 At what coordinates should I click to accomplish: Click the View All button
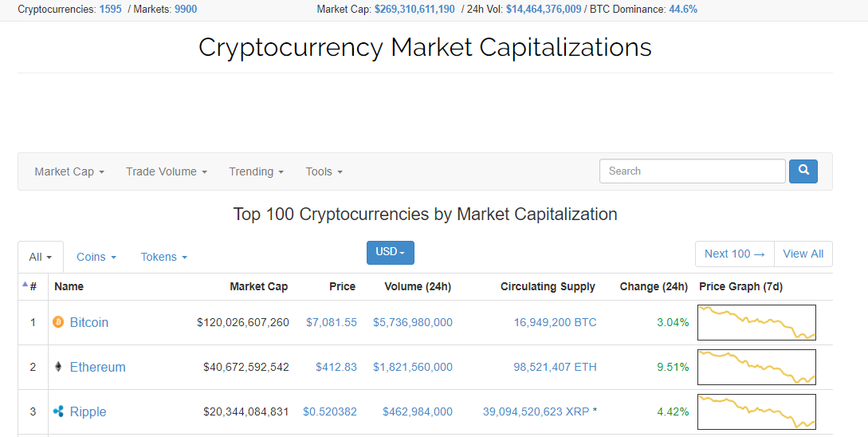[x=803, y=254]
